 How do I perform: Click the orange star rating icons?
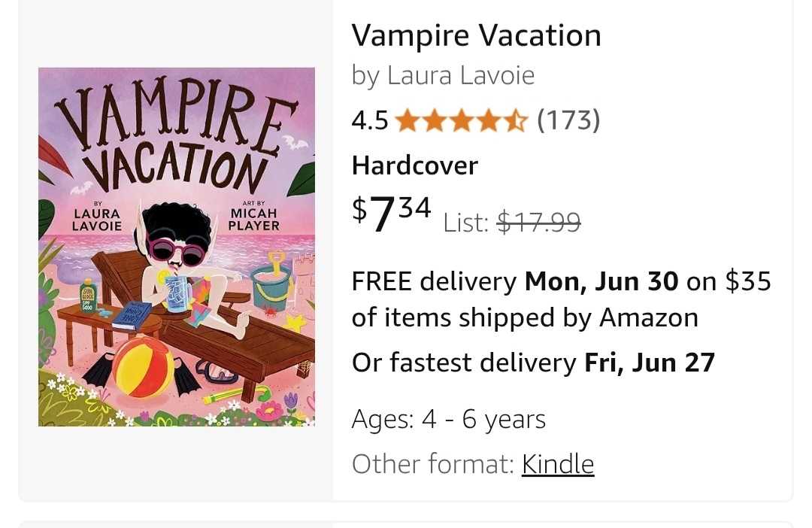461,120
